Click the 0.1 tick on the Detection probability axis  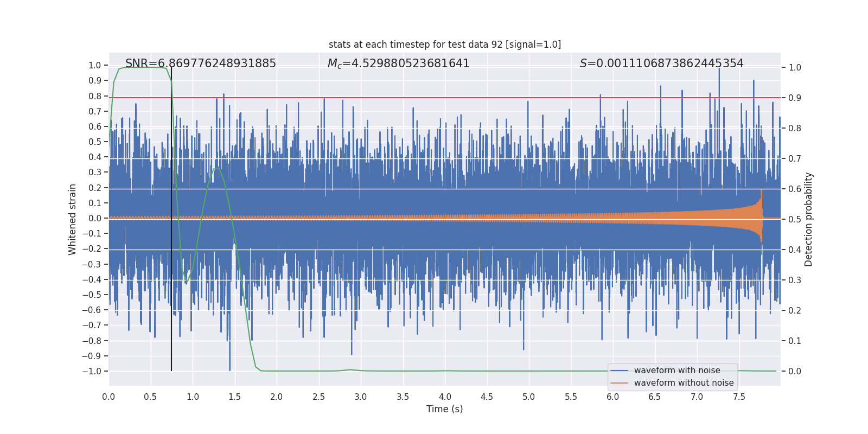(795, 341)
